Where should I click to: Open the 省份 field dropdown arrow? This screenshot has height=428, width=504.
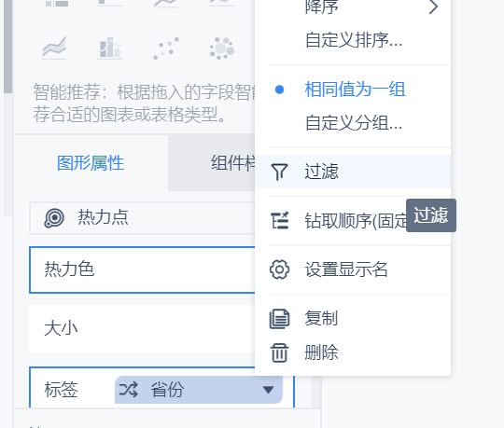(x=268, y=390)
